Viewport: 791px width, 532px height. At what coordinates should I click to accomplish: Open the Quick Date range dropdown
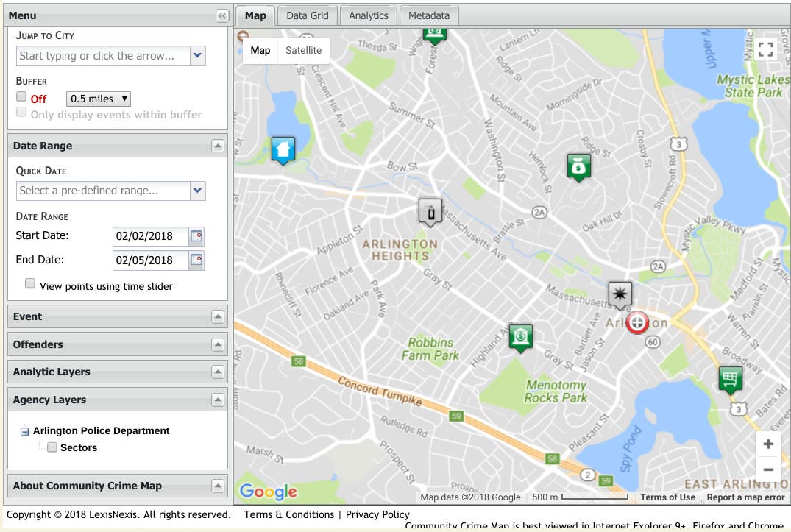click(x=197, y=191)
